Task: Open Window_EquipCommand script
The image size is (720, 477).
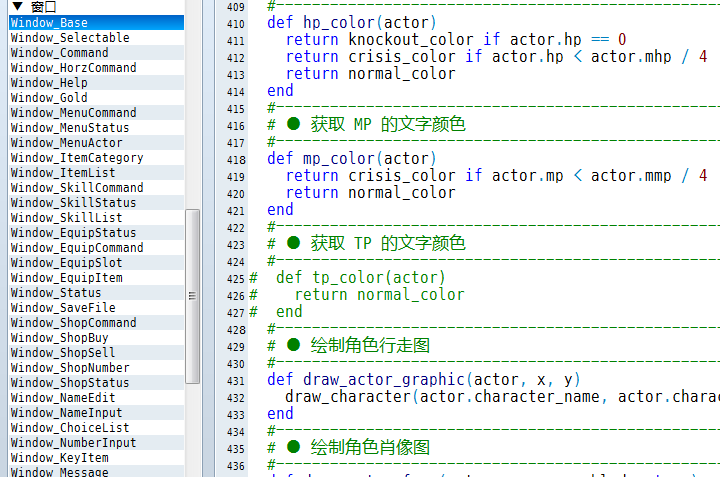Action: pos(96,247)
